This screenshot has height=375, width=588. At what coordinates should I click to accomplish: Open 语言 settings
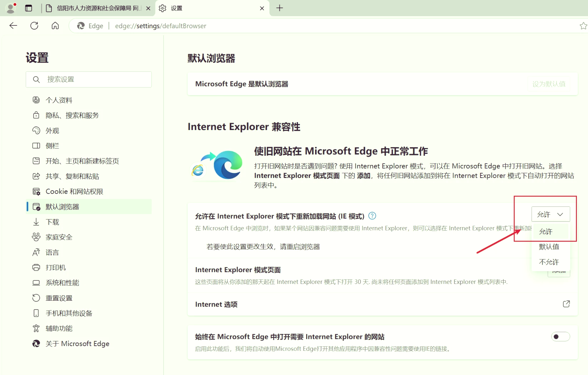tap(89, 252)
